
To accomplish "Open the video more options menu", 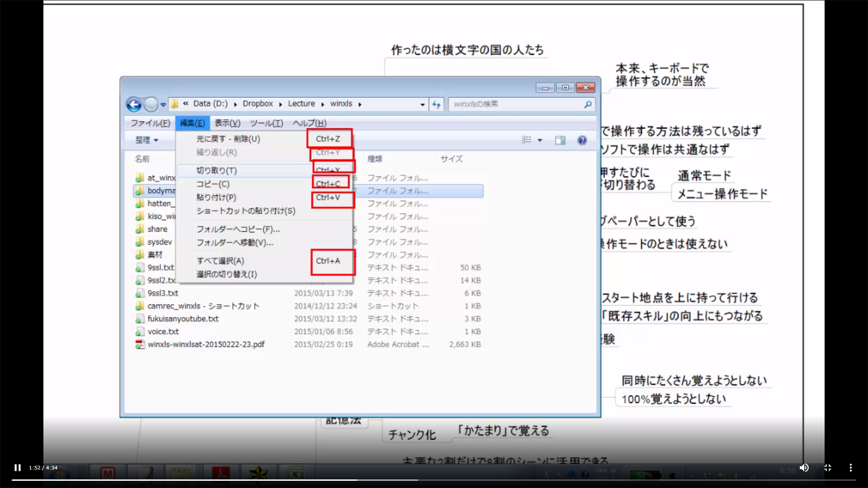I will click(850, 468).
